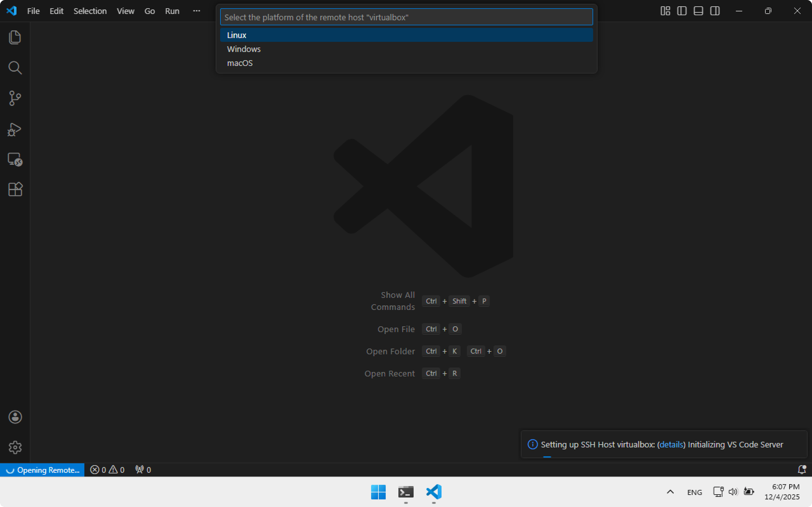Image resolution: width=812 pixels, height=507 pixels.
Task: Toggle the bottom panel layout button
Action: (698, 11)
